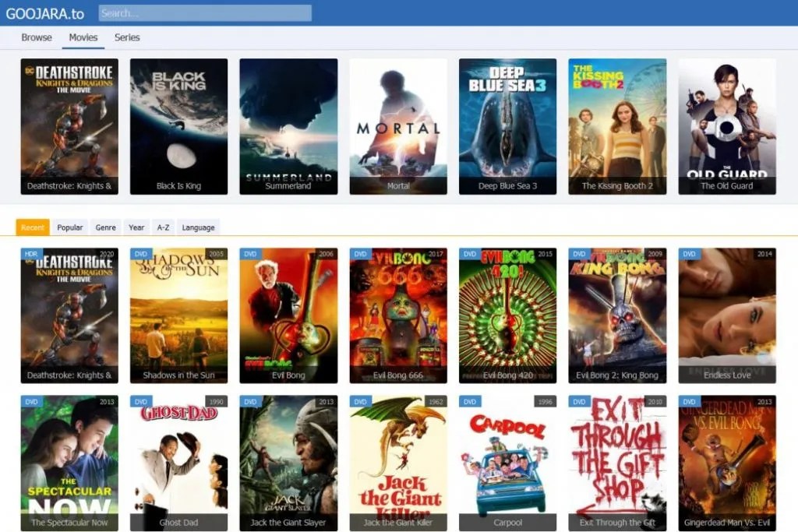Click DVD badge on Evil Bong 666

360,254
